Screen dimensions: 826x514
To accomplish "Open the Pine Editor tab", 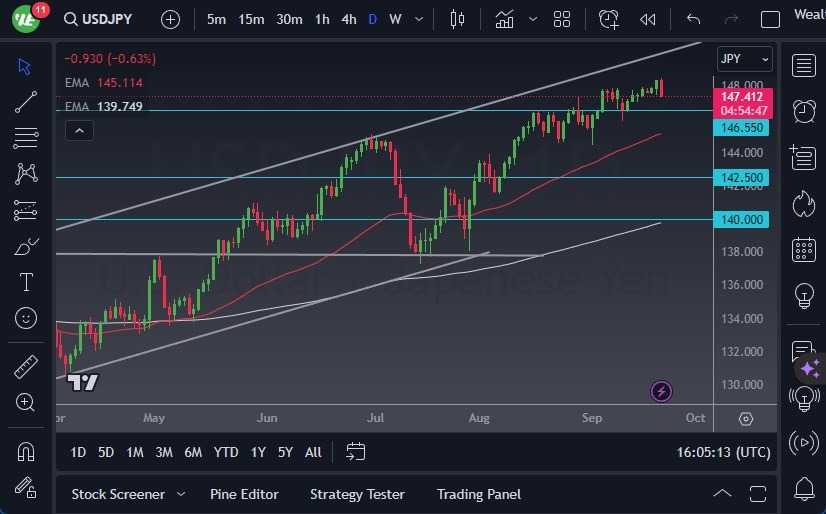I will pos(244,494).
